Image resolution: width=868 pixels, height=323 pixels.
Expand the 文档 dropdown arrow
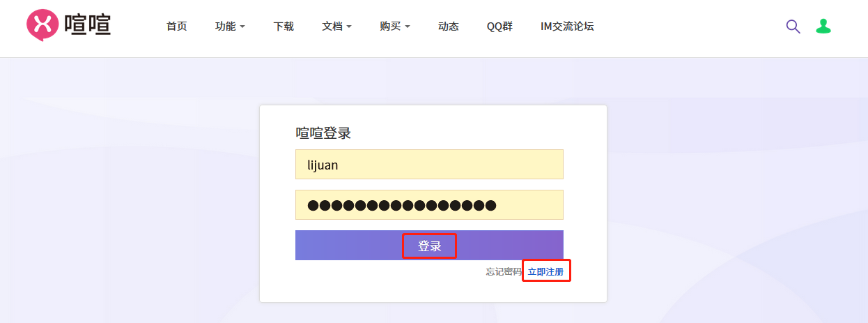[349, 27]
